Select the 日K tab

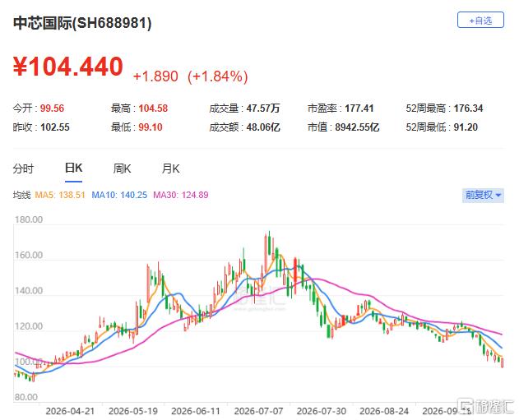coord(73,168)
